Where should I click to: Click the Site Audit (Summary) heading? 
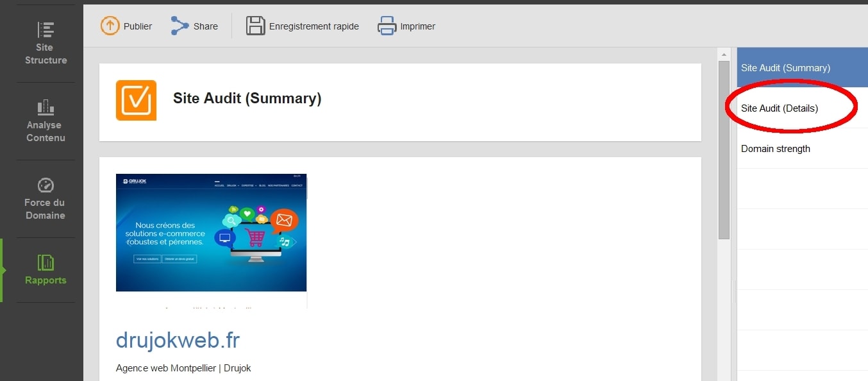247,98
